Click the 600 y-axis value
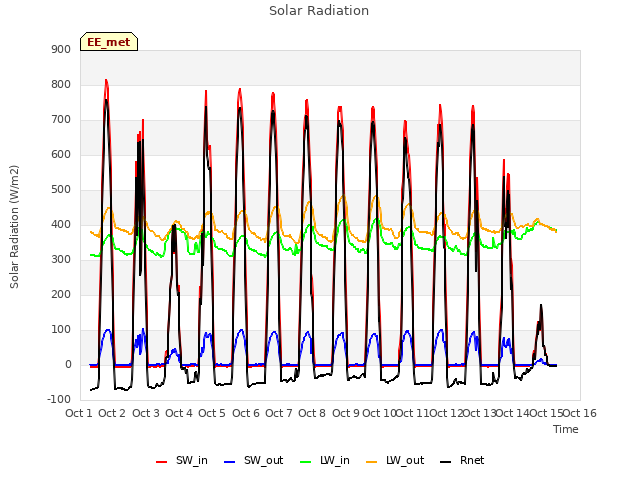This screenshot has width=640, height=480. coord(61,154)
